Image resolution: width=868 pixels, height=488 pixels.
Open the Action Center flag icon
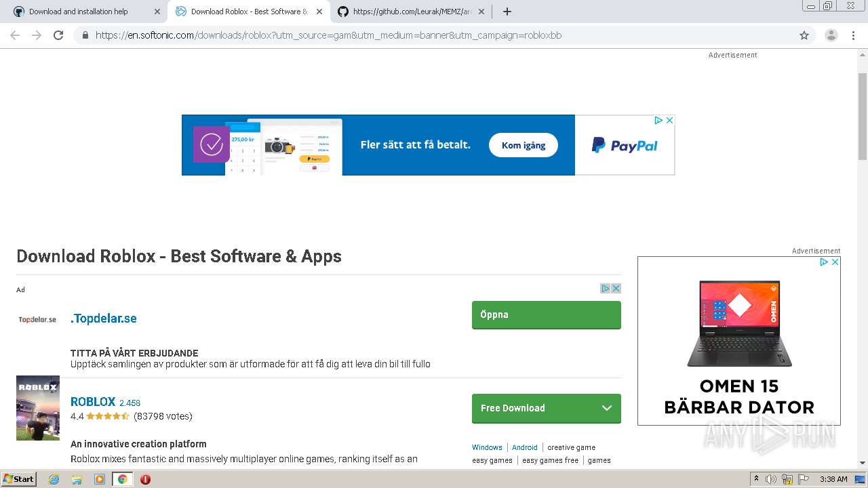click(x=802, y=479)
